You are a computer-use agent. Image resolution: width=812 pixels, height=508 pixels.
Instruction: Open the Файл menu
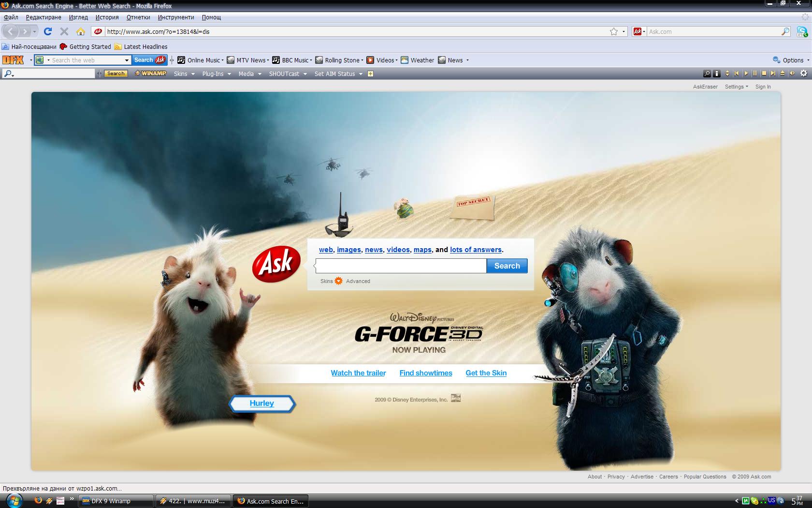11,17
